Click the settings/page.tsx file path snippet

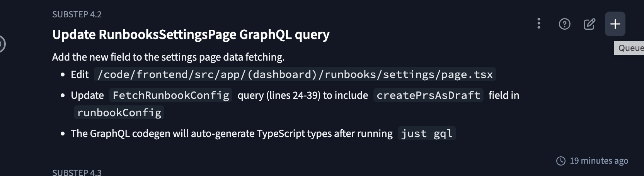[295, 74]
